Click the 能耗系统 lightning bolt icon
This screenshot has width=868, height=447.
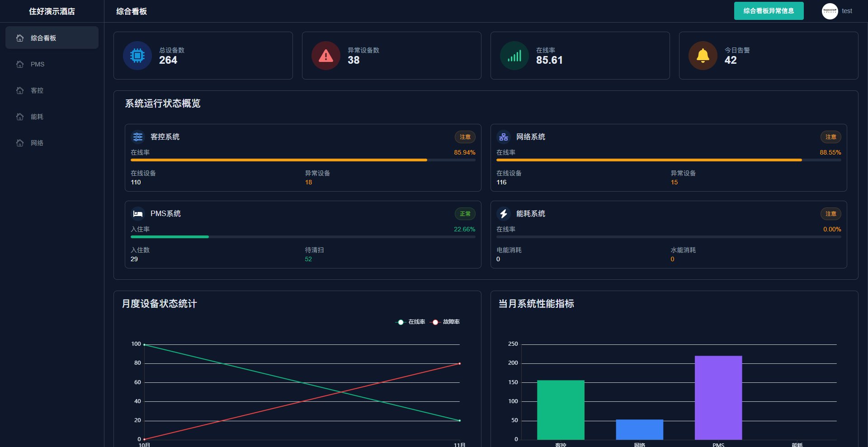(504, 213)
